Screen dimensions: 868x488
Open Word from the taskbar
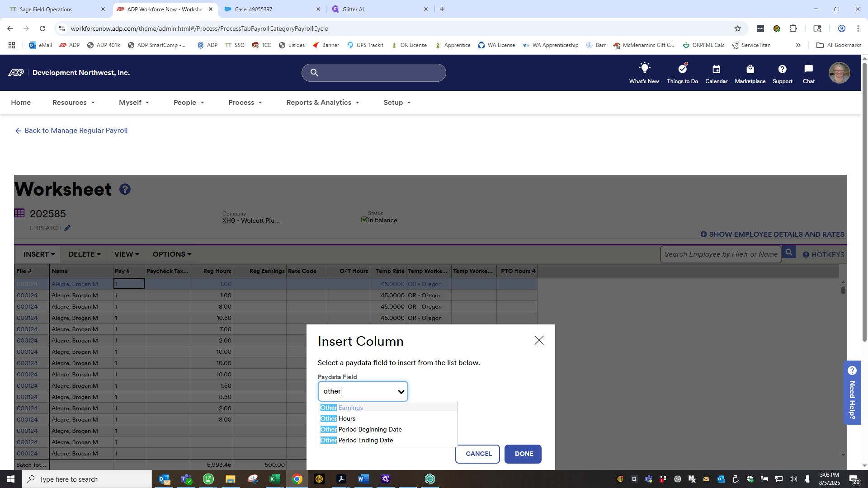click(363, 479)
